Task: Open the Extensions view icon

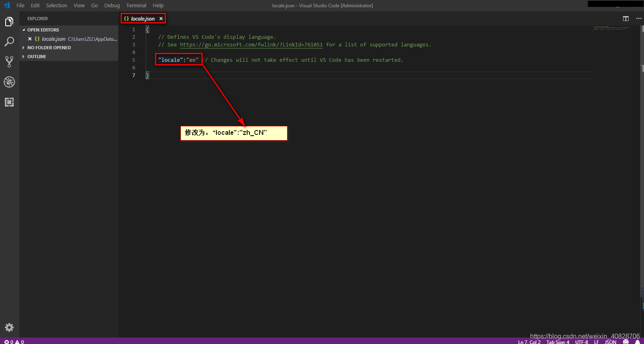Action: pyautogui.click(x=9, y=102)
